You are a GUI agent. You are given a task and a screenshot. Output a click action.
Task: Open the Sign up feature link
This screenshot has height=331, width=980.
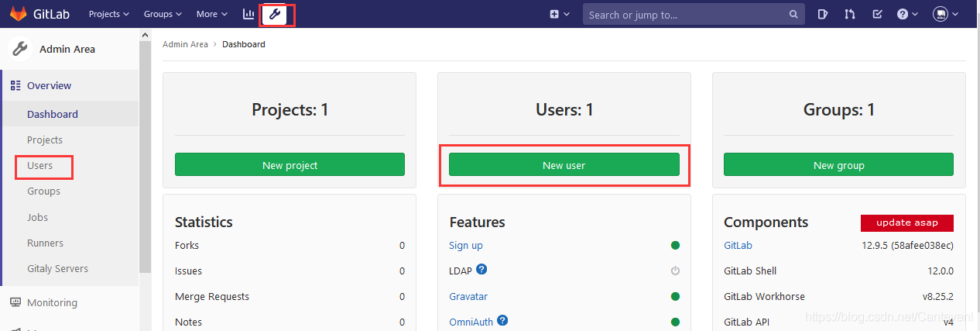click(466, 245)
